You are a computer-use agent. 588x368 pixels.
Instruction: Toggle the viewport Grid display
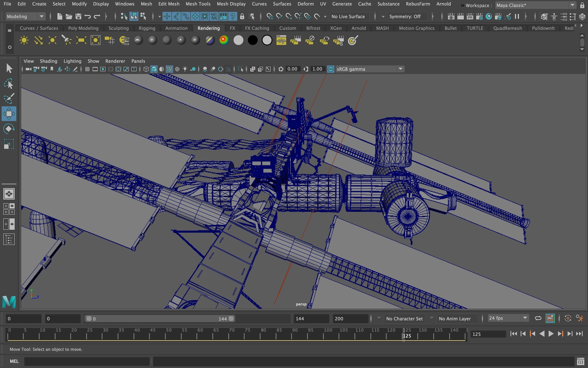pyautogui.click(x=87, y=69)
